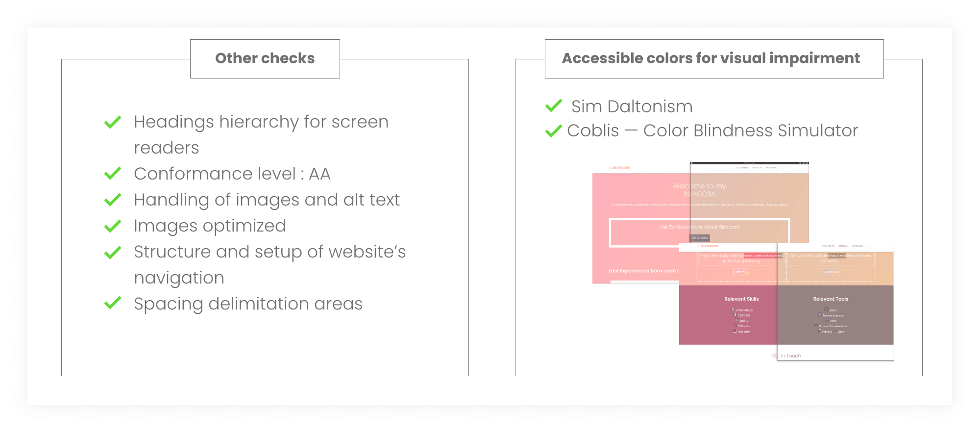
Task: Click the checkmark next to Images optimized
Action: click(x=113, y=226)
